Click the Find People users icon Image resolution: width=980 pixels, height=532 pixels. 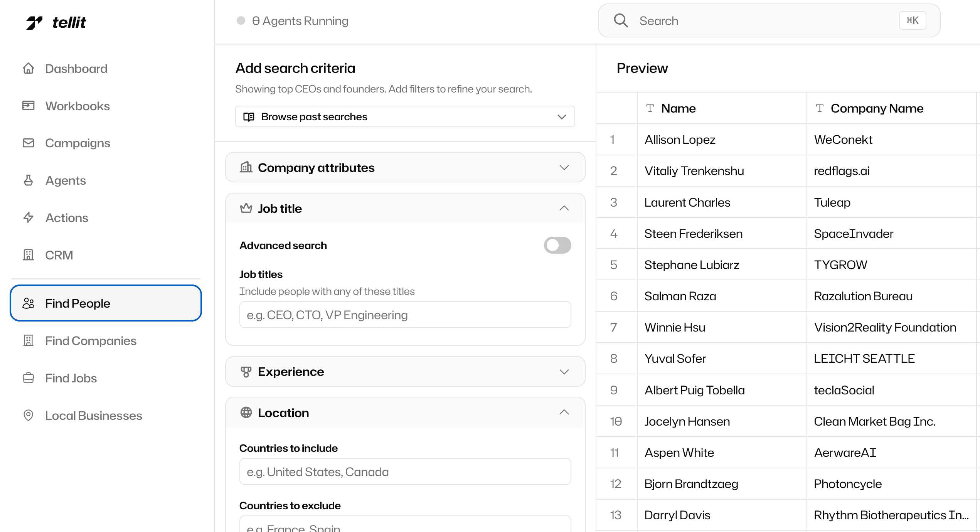(28, 303)
